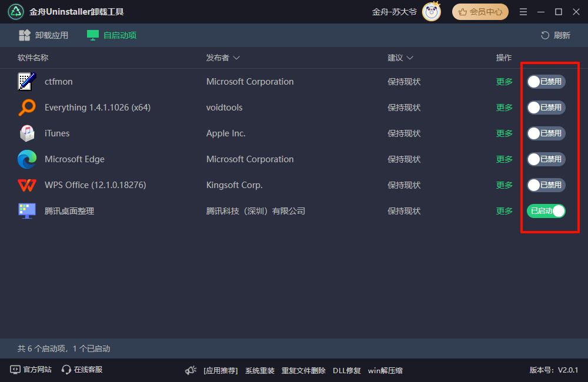This screenshot has width=588, height=382.
Task: Enable WPS Office startup toggle
Action: tap(546, 185)
